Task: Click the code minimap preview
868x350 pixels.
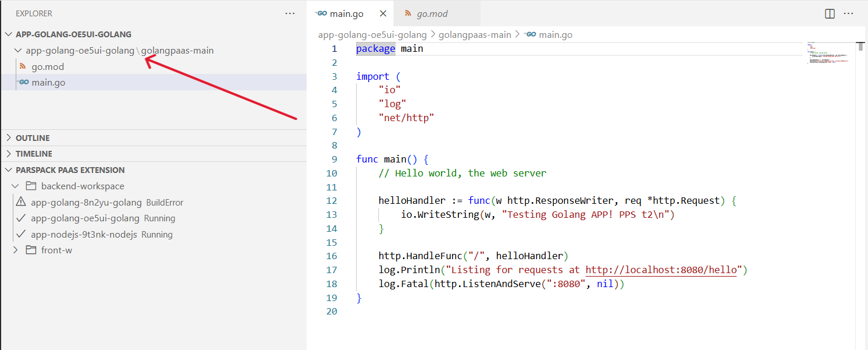Action: (x=827, y=53)
